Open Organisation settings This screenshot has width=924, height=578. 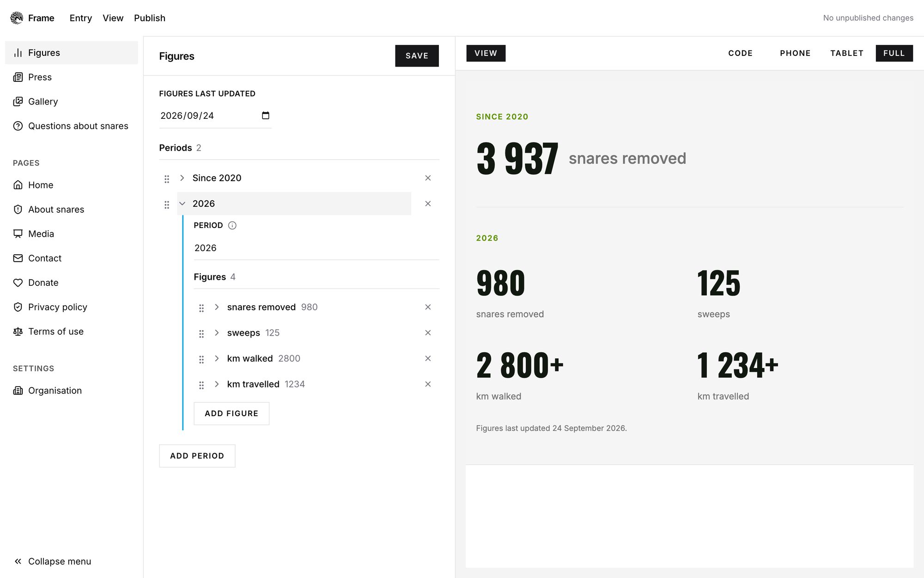click(x=72, y=391)
